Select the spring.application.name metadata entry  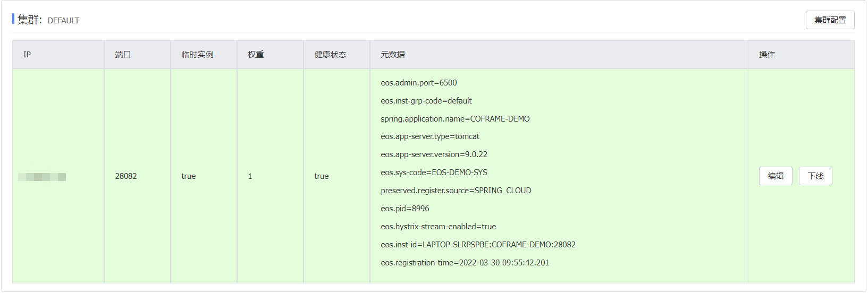[455, 119]
